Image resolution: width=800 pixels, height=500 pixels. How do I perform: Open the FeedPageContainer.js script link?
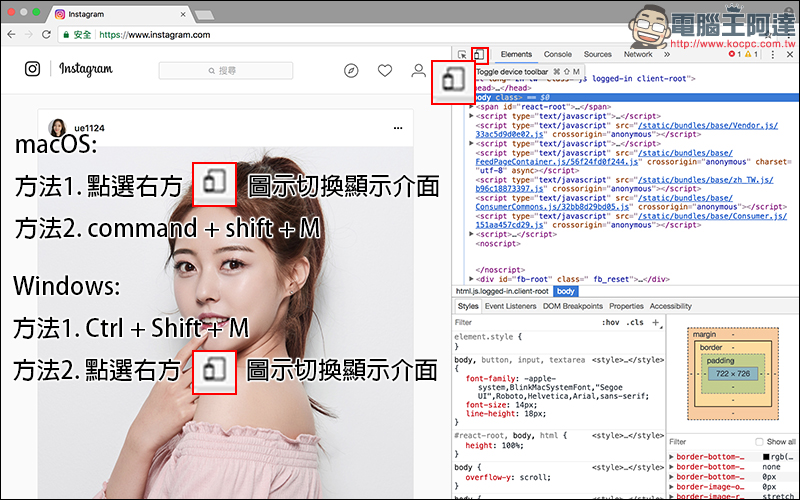click(557, 162)
